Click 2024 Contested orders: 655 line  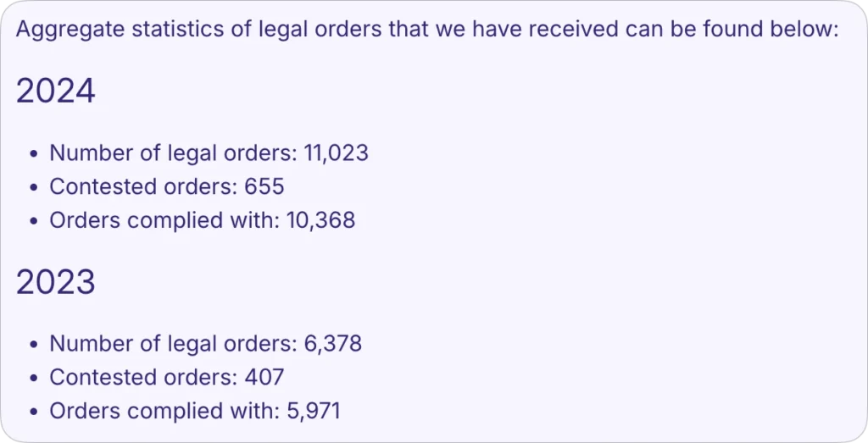point(167,186)
